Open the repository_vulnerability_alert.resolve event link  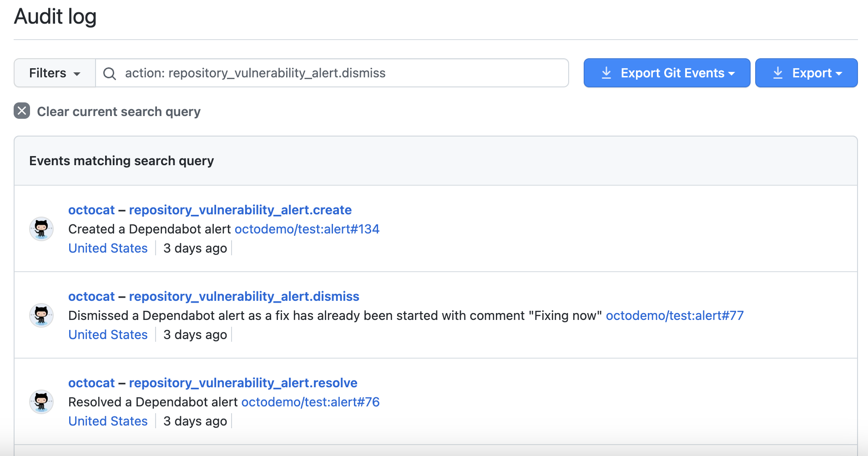point(243,383)
